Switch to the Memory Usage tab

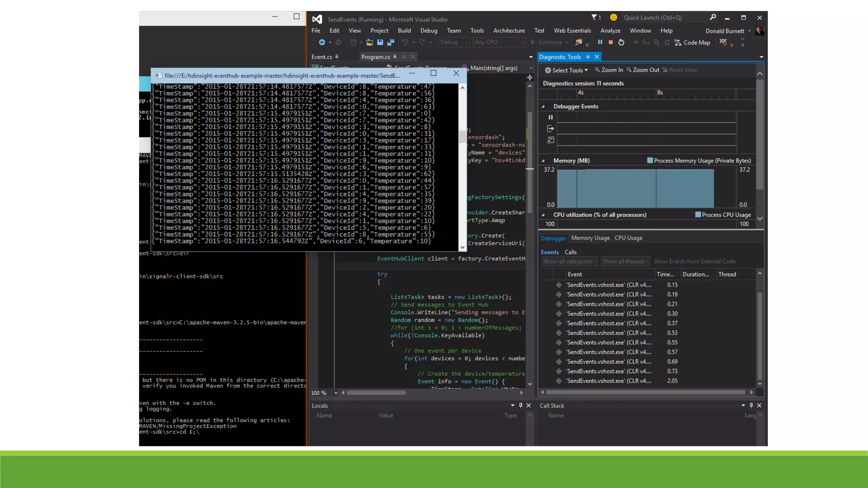click(x=590, y=238)
